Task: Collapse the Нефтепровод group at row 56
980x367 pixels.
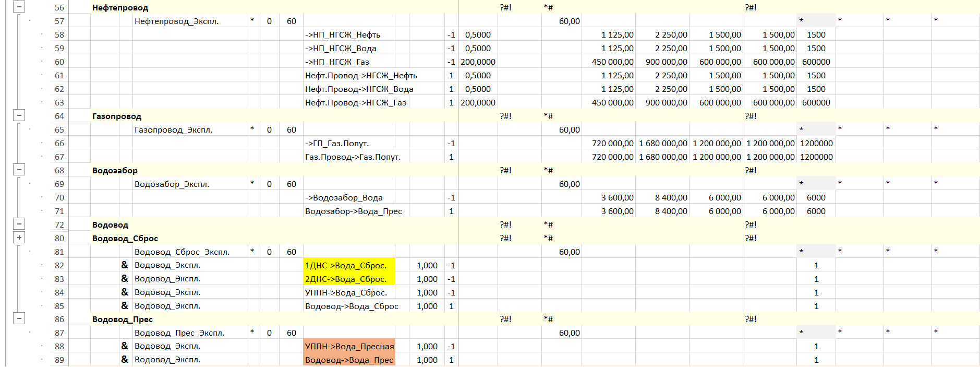Action: 19,7
